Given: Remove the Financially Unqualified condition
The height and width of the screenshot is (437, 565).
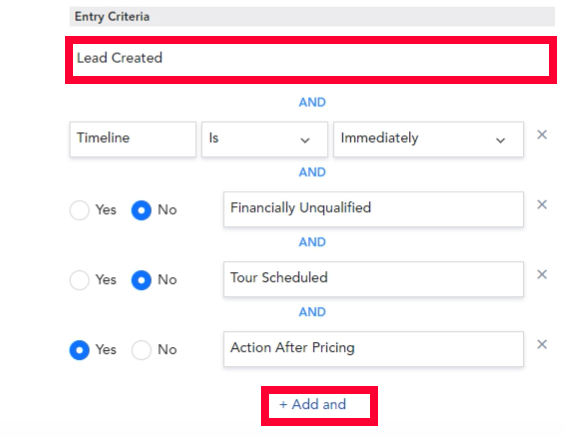Looking at the screenshot, I should coord(542,205).
